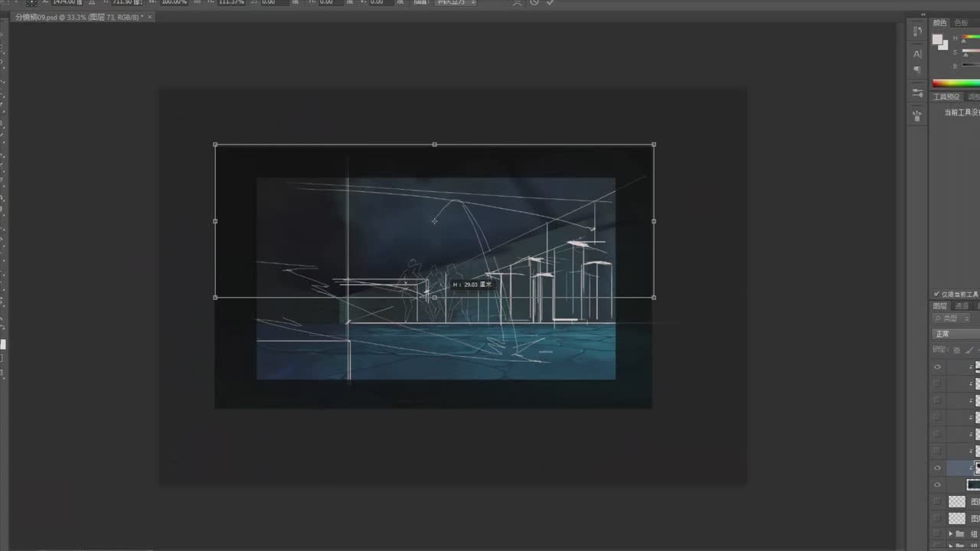Viewport: 980px width, 551px height.
Task: Click the clipping-mask arrow of the selected layer
Action: (971, 468)
